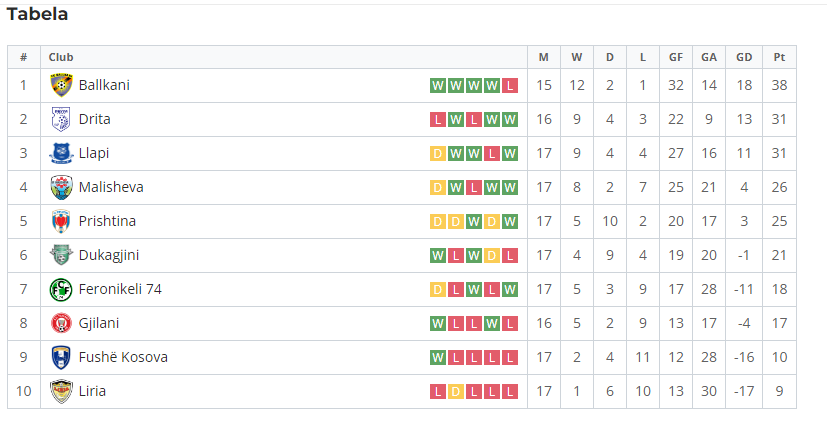Screen dimensions: 827x431
Task: Click Ballkani's red L form badge
Action: point(509,85)
